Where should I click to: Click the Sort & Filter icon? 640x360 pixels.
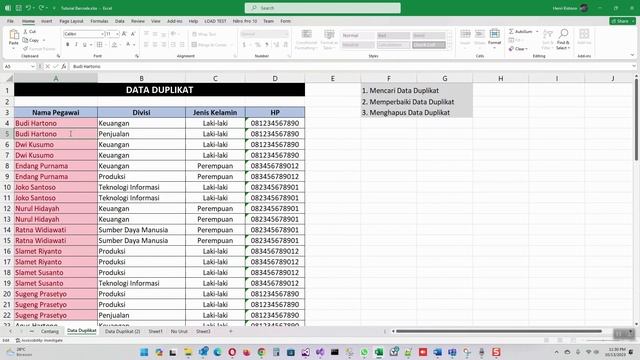click(548, 34)
